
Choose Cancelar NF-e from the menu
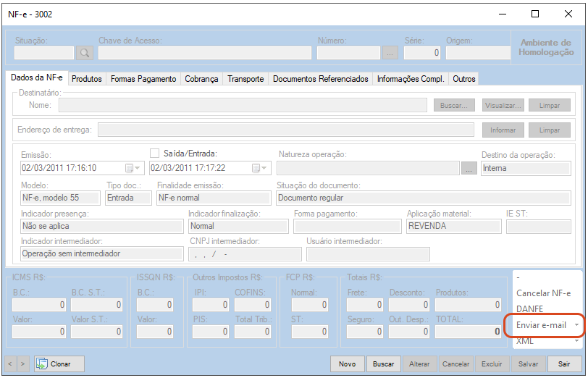coord(543,293)
